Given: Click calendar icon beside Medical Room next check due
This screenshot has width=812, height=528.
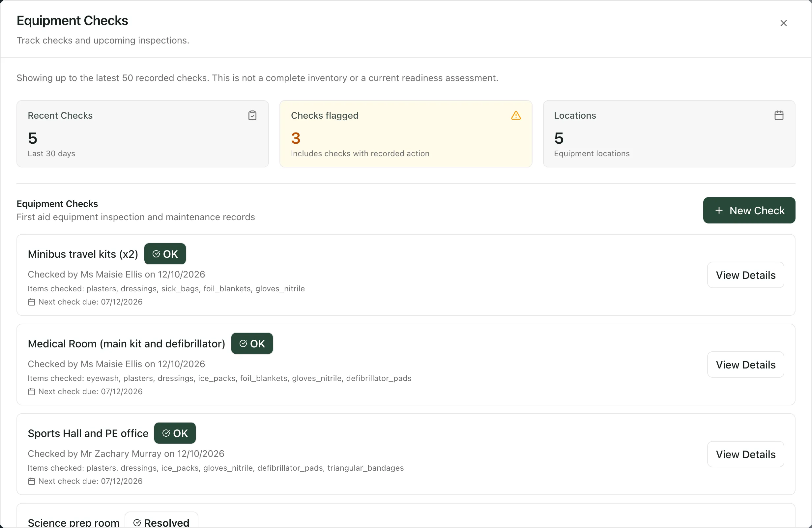Looking at the screenshot, I should pos(31,392).
